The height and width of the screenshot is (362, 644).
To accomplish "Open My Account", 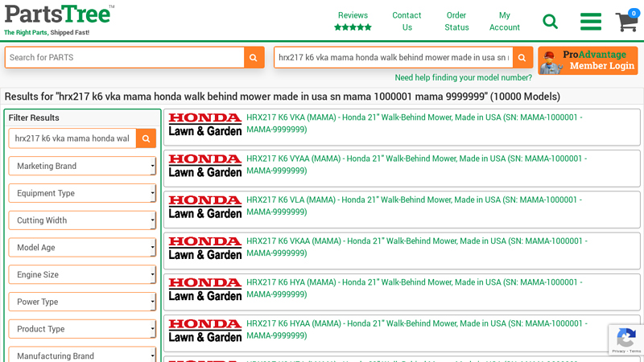I will click(x=505, y=22).
